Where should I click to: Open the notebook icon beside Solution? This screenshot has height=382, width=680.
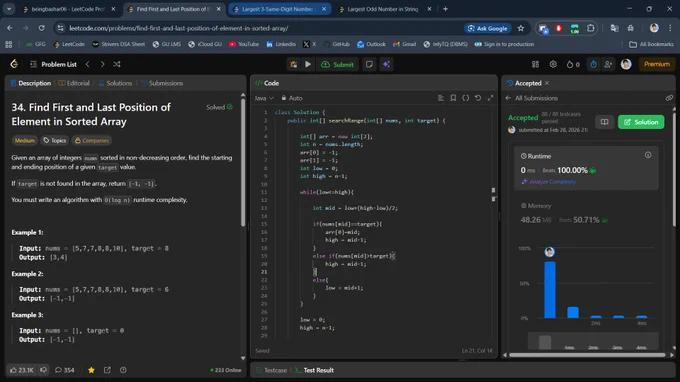click(605, 122)
